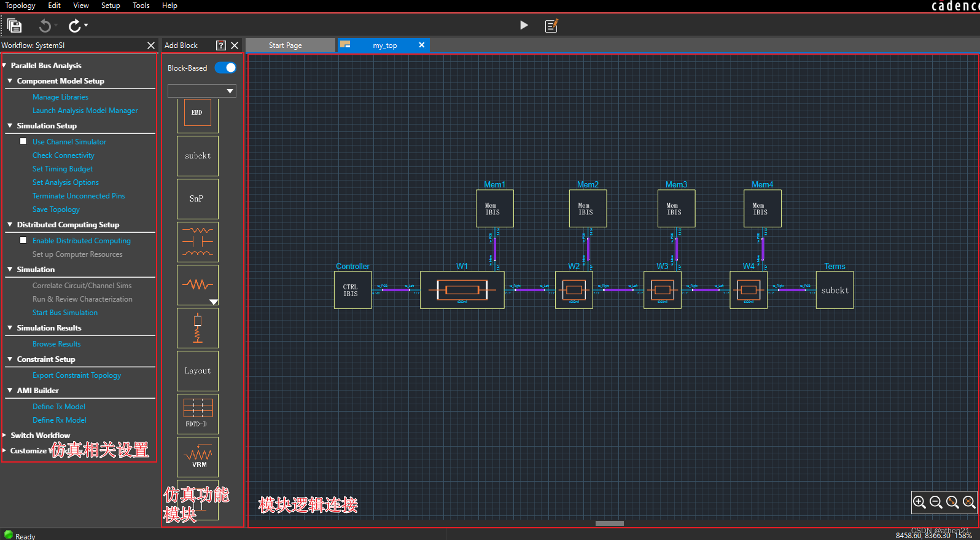Select the Mem2 IBIS block
980x540 pixels.
[x=588, y=208]
